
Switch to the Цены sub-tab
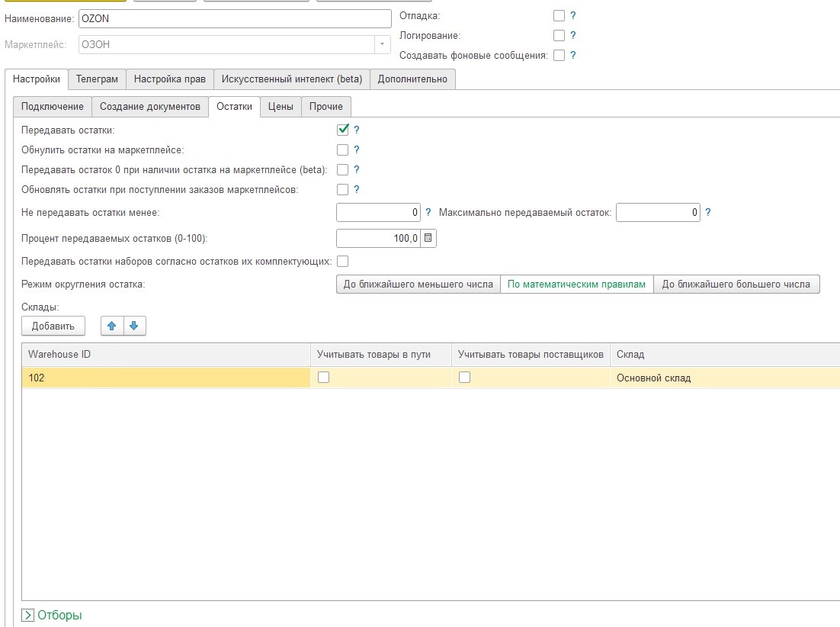(x=281, y=107)
